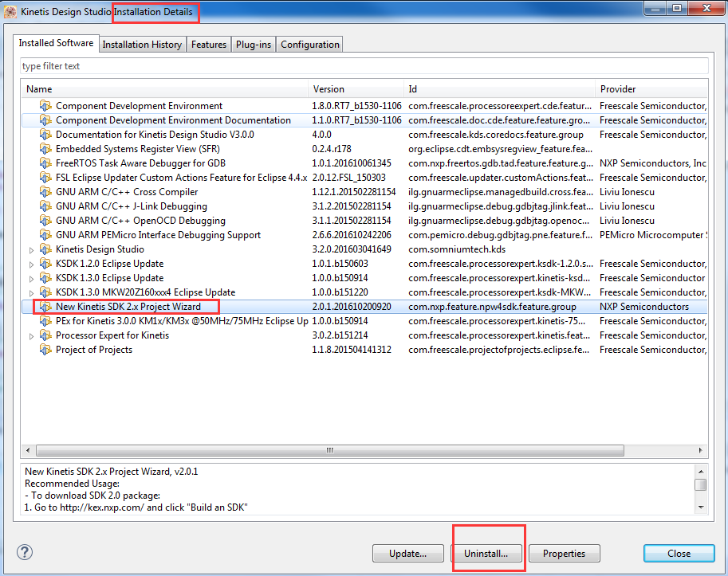Viewport: 728px width, 576px height.
Task: Expand the Kinetis Design Studio tree node
Action: click(31, 250)
